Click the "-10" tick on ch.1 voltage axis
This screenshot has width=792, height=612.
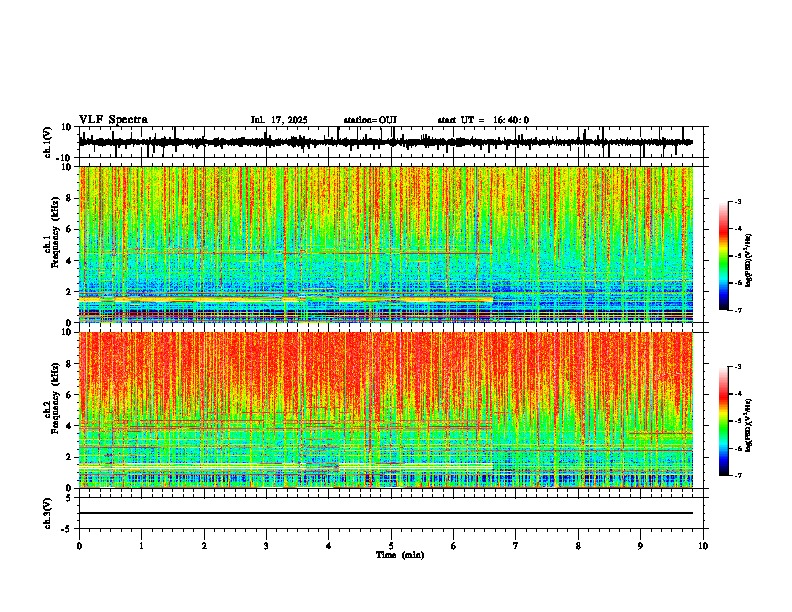[x=65, y=158]
